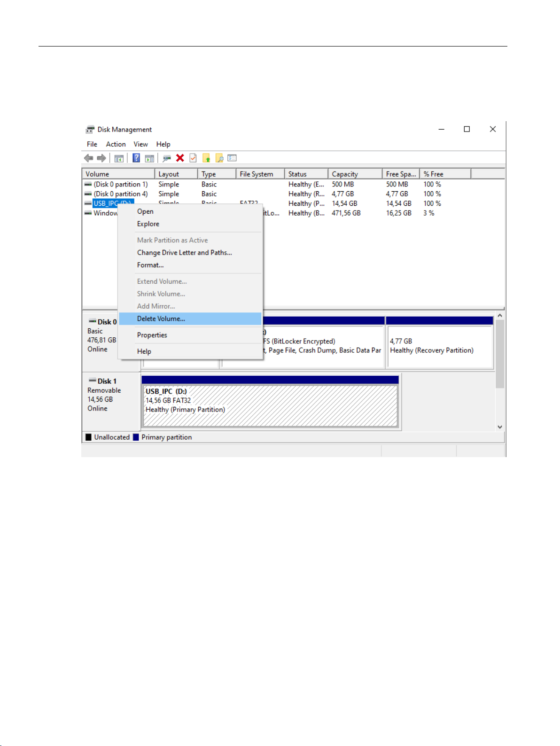Click the folder with green arrow icon
Viewport: 560px width, 746px height.
point(206,158)
